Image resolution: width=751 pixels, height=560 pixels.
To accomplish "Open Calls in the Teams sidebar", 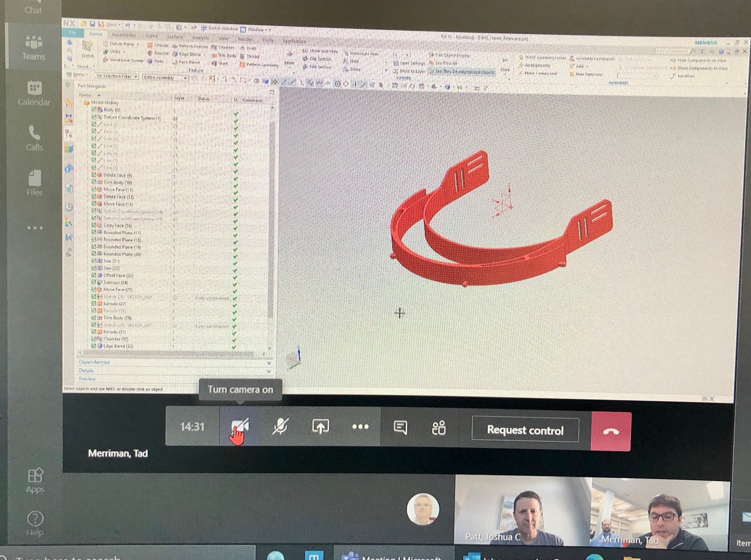I will click(34, 138).
